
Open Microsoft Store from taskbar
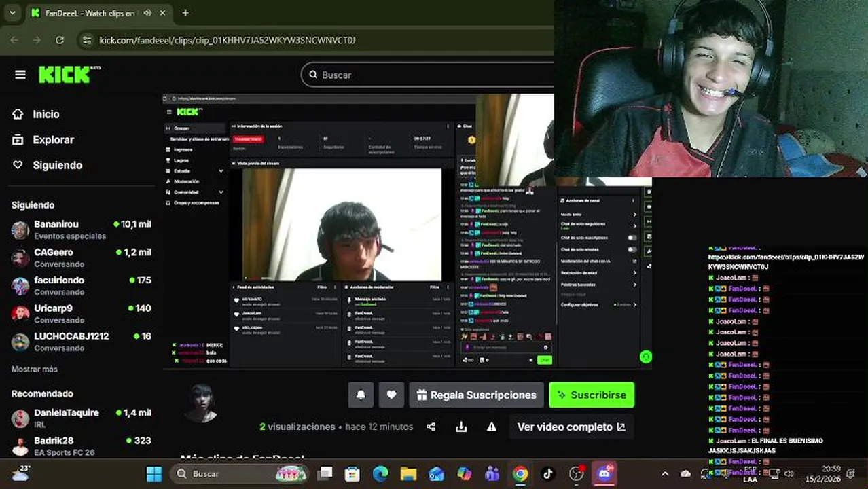352,473
